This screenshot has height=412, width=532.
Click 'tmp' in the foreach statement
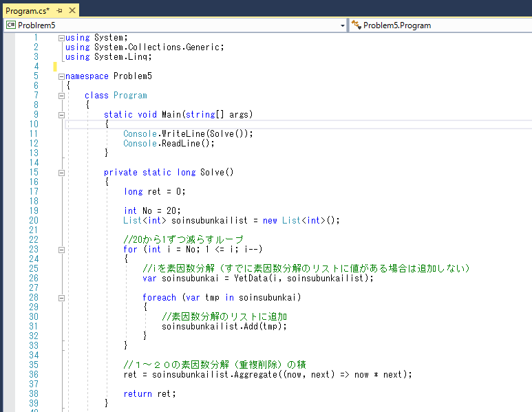coord(212,297)
